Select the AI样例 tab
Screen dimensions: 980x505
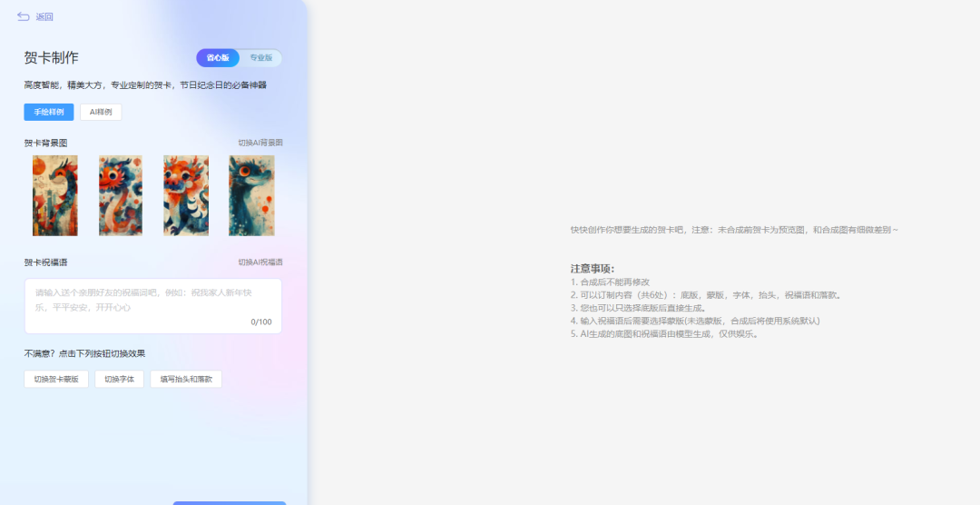tap(101, 112)
